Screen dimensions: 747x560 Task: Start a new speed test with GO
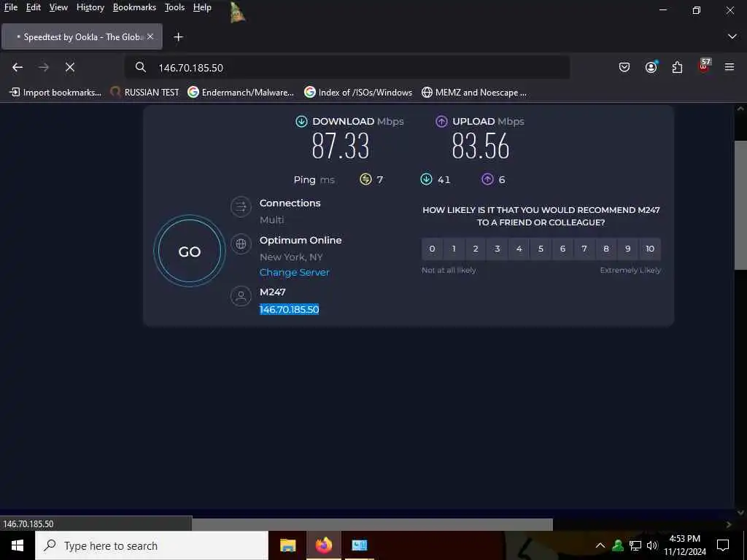[x=190, y=252]
